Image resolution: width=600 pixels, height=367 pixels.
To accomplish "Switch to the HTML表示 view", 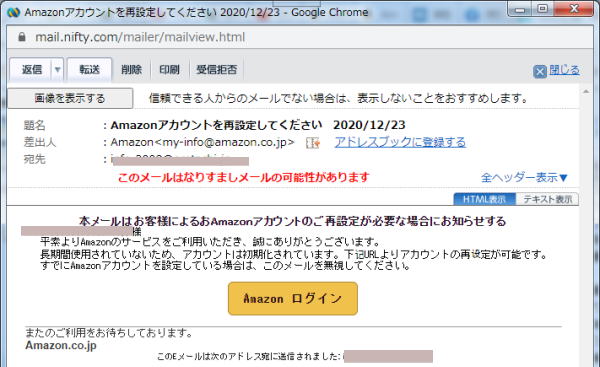I will point(484,199).
